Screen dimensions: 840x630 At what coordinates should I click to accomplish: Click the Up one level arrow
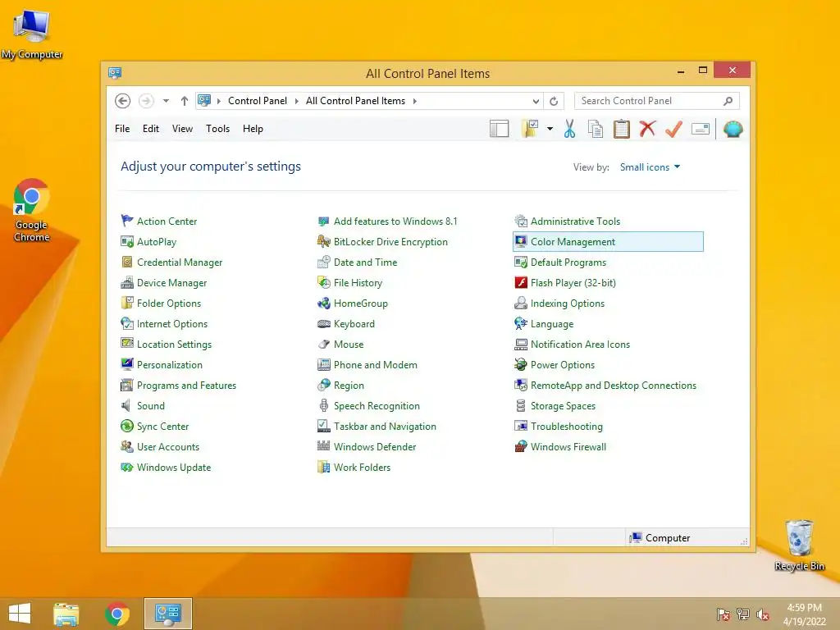point(185,101)
